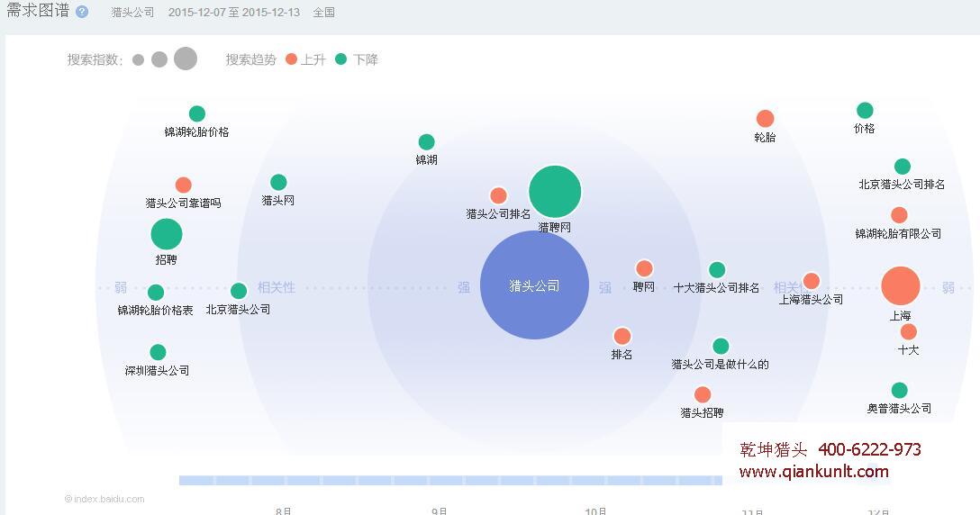Click the help question mark icon beside 需求图谱

(82, 12)
